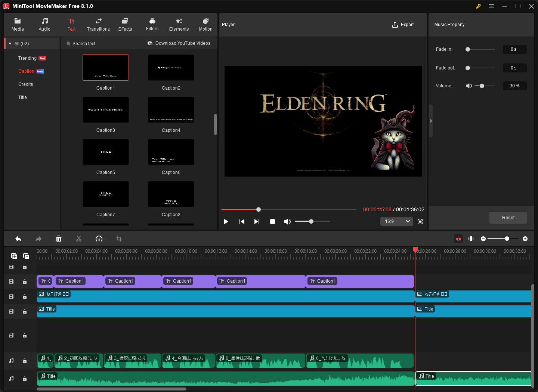
Task: Play the video preview
Action: coord(226,222)
